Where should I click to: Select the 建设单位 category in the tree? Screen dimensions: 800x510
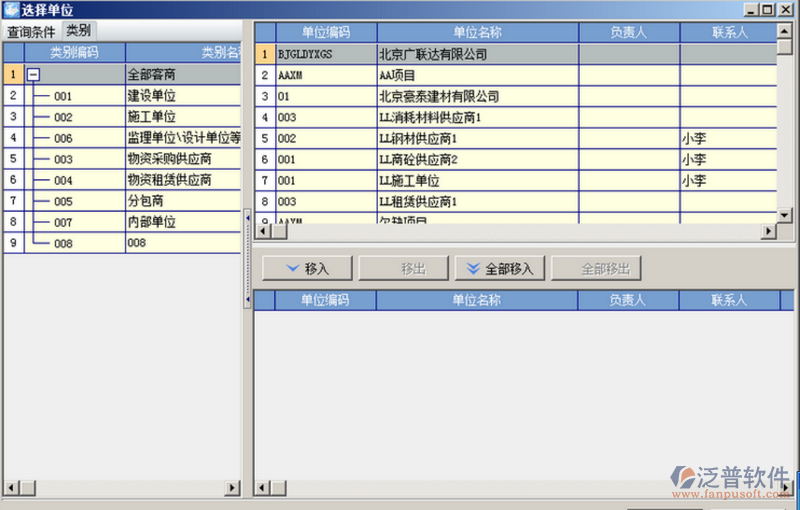[152, 96]
